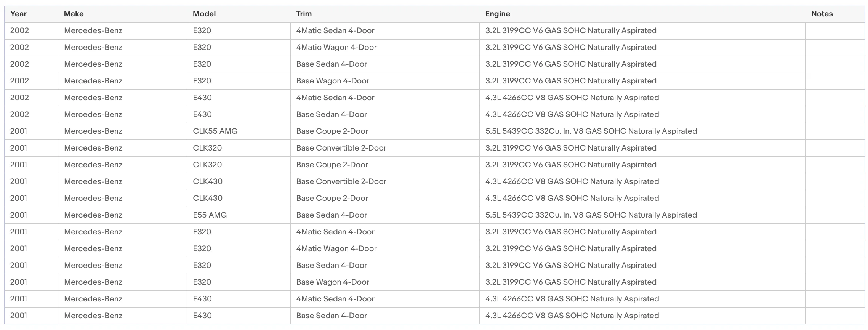This screenshot has width=868, height=330.
Task: Click the 2001 E430 Base Sedan model cell
Action: [239, 316]
